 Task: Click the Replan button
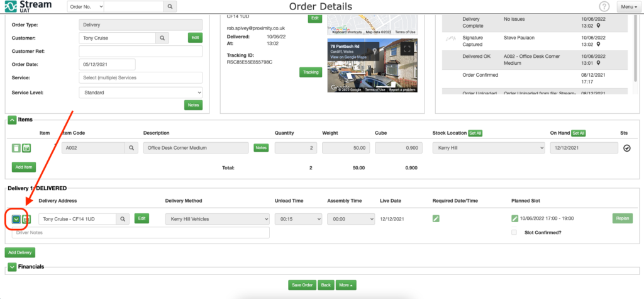pyautogui.click(x=622, y=218)
